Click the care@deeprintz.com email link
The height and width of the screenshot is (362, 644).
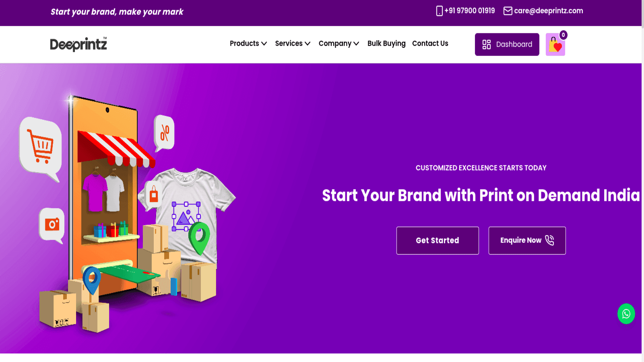tap(548, 11)
